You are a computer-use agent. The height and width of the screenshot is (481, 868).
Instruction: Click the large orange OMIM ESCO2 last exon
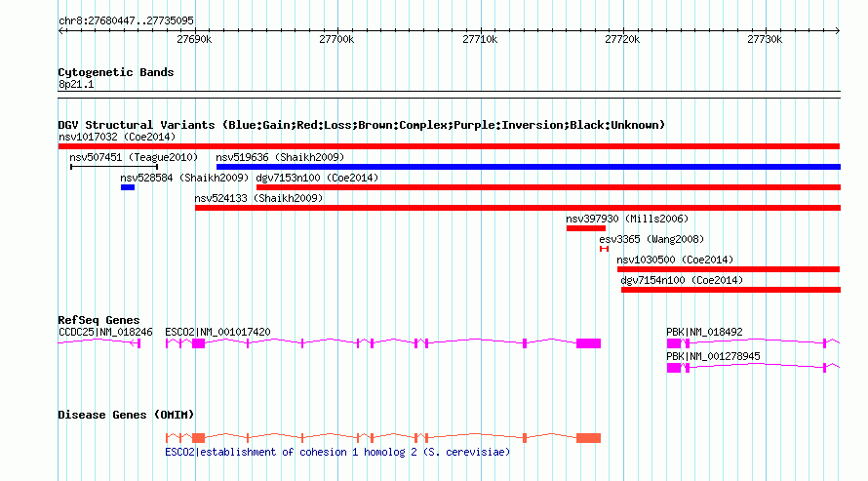[x=588, y=438]
